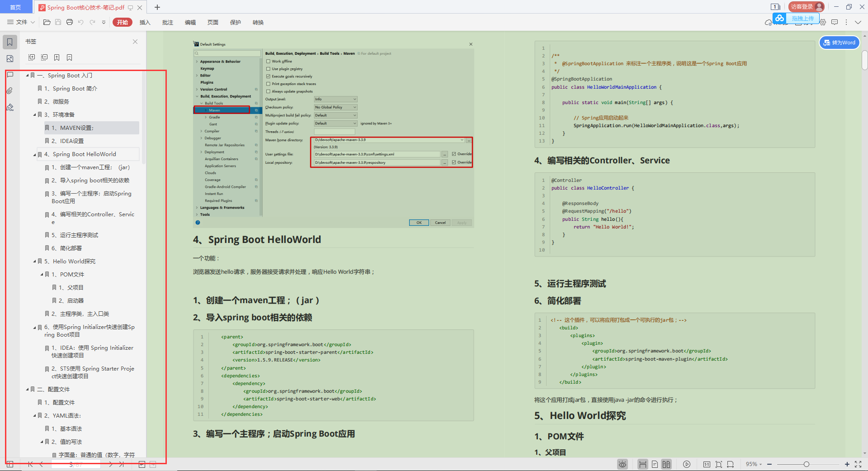Switch to two-page view icon
Viewport: 868px width, 471px height.
point(666,464)
